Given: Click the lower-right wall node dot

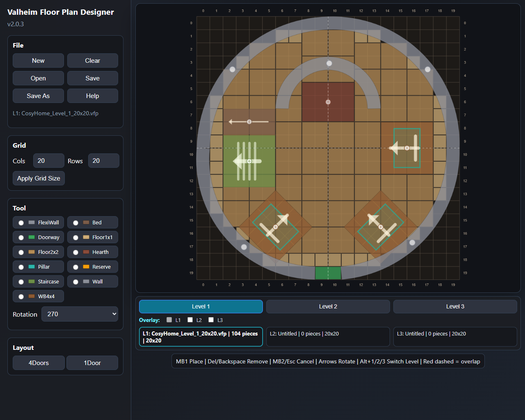Looking at the screenshot, I should click(x=412, y=242).
